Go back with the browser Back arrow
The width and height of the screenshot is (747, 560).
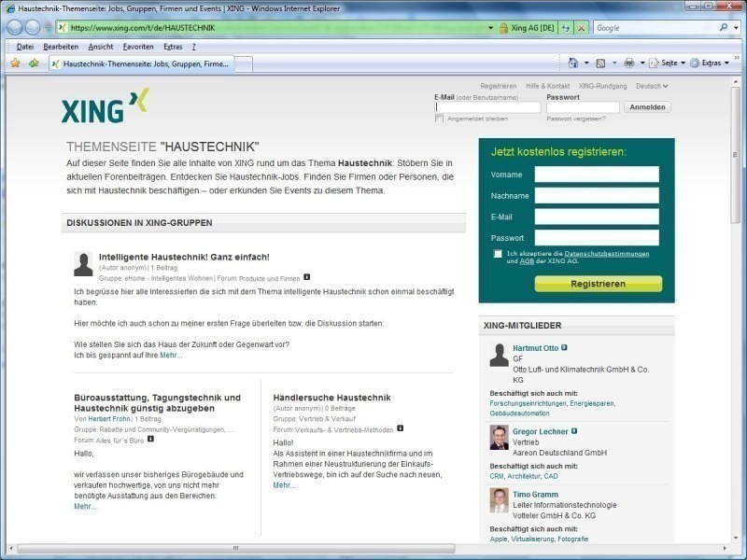15,28
